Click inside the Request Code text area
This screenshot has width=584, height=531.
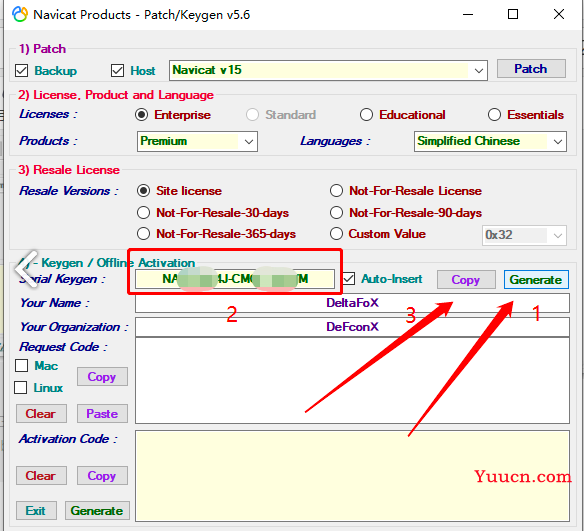click(x=352, y=381)
